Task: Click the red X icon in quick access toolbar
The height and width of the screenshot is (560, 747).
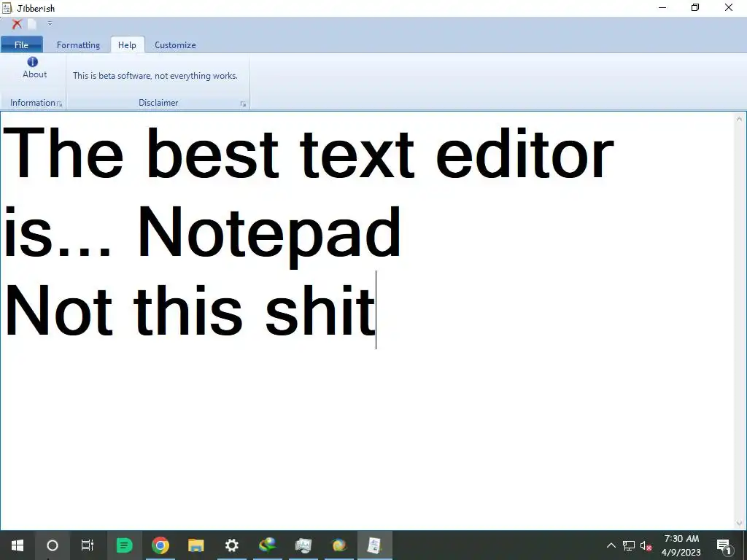Action: [x=18, y=24]
